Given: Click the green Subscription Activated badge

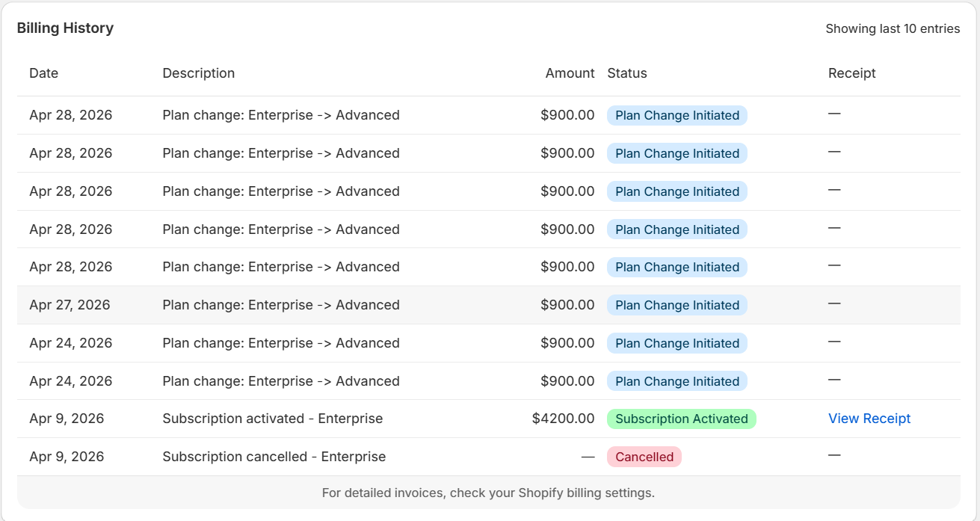Looking at the screenshot, I should tap(682, 419).
